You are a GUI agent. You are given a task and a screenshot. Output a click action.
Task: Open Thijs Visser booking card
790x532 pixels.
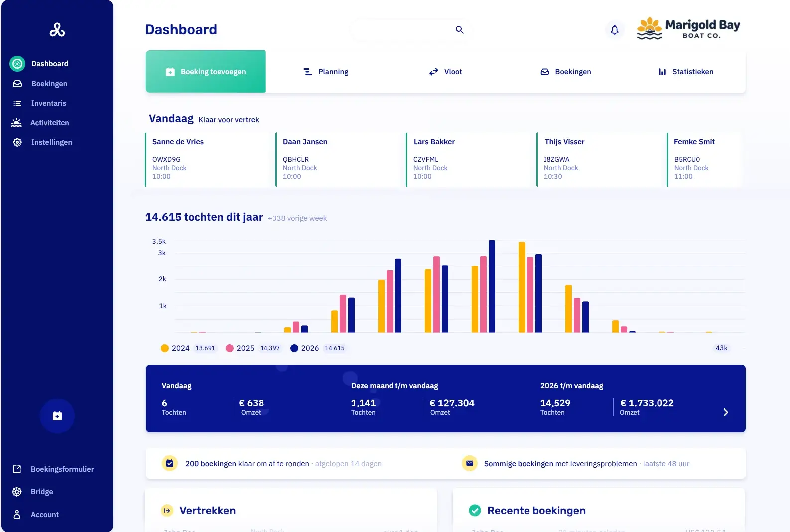(x=599, y=159)
